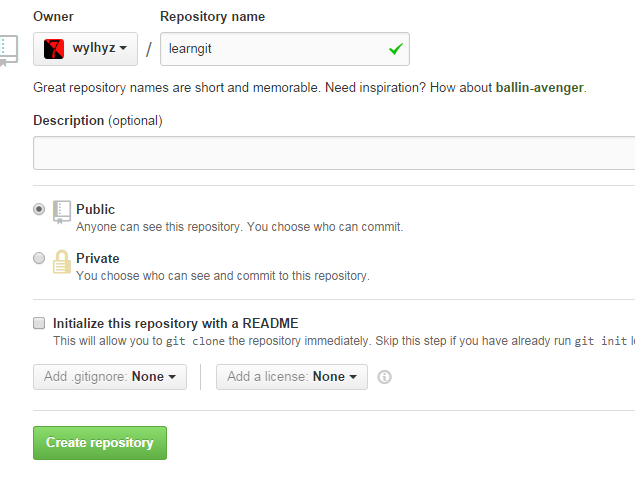Click the private padlock icon
This screenshot has height=477, width=635.
(x=62, y=262)
